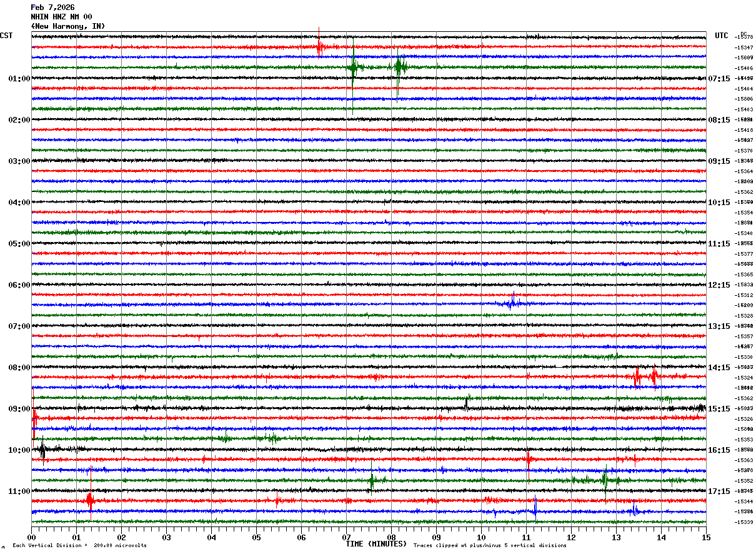The height and width of the screenshot is (554, 756).
Task: Pick minute tick 14 on the time axis
Action: (661, 537)
